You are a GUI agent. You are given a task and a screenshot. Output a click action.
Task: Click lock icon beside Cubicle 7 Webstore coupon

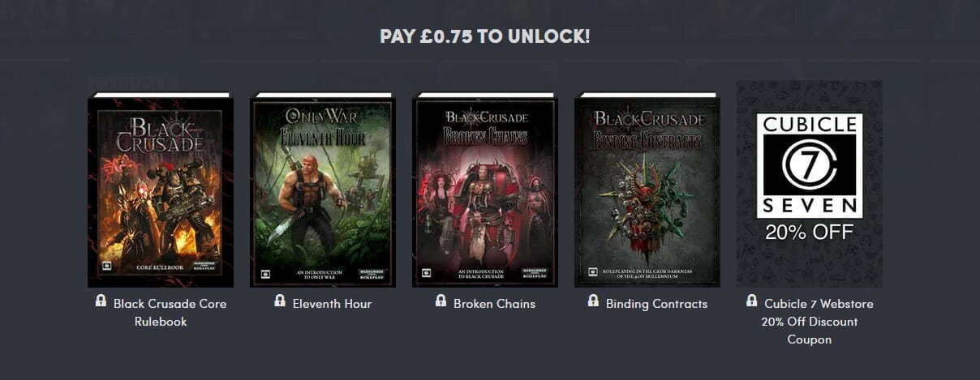pyautogui.click(x=752, y=301)
